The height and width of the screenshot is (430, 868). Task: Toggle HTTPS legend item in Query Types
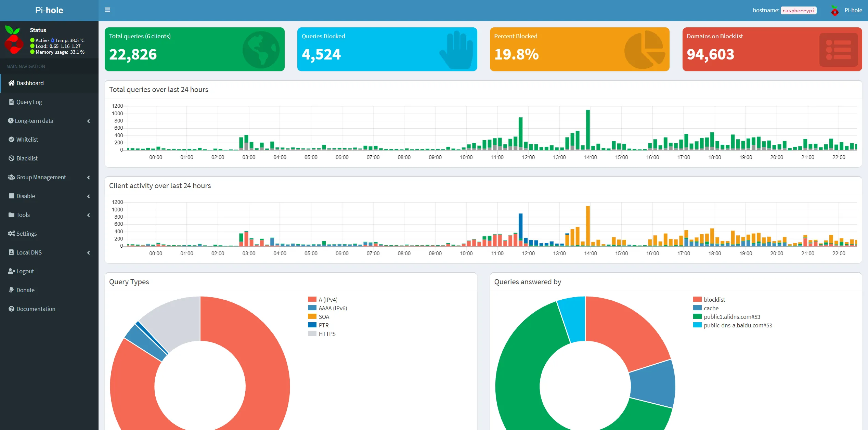click(327, 334)
